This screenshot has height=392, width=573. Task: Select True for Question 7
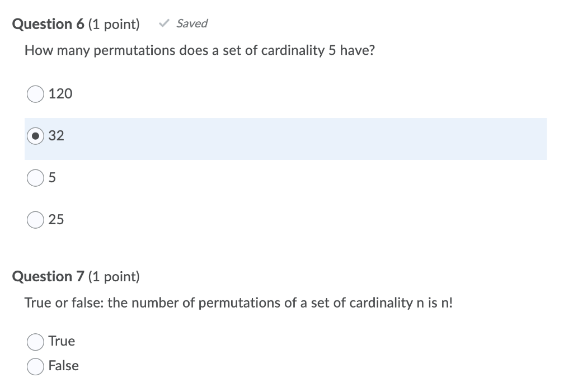pos(35,341)
